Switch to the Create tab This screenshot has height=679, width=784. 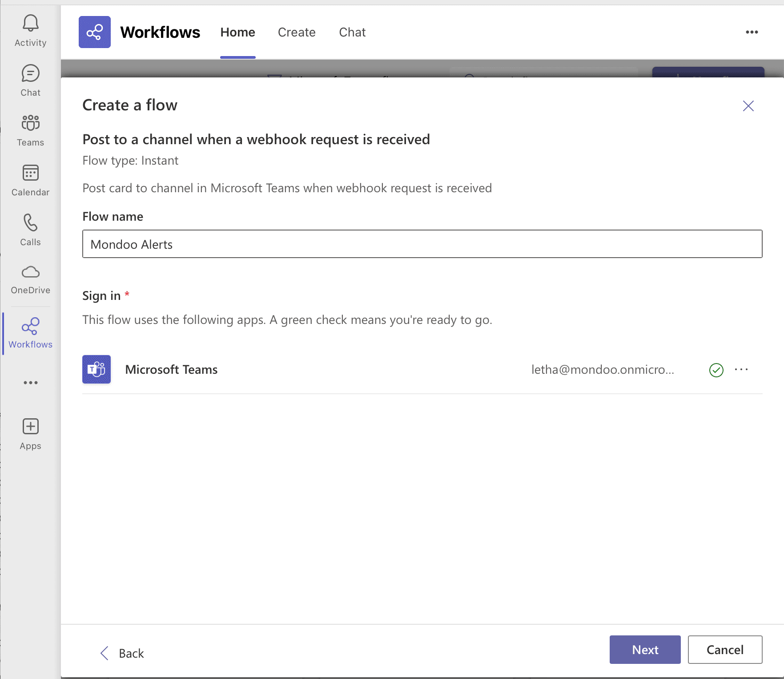click(296, 32)
